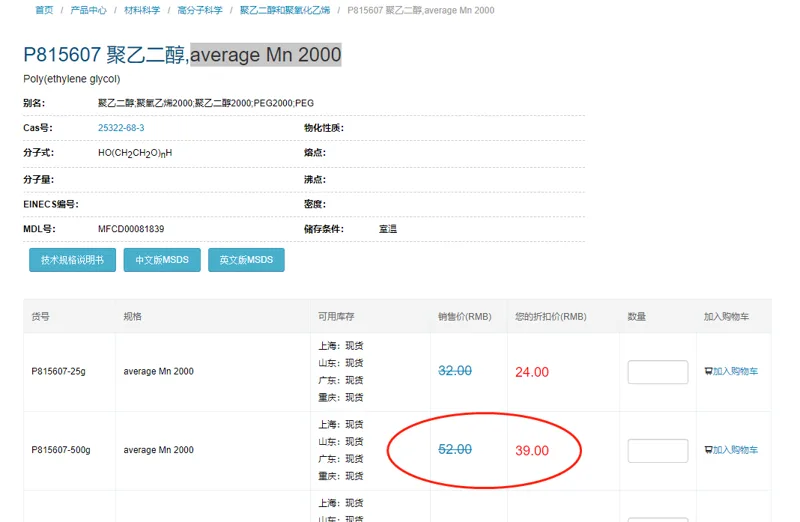Click 山东: 现货 in the 500g row
Screen dimensions: 800x522
pyautogui.click(x=340, y=441)
